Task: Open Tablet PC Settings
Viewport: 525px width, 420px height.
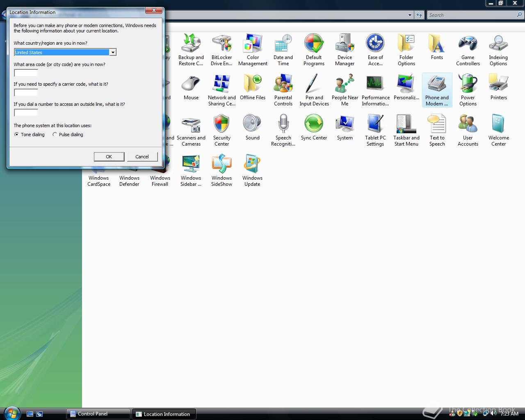Action: pos(375,130)
